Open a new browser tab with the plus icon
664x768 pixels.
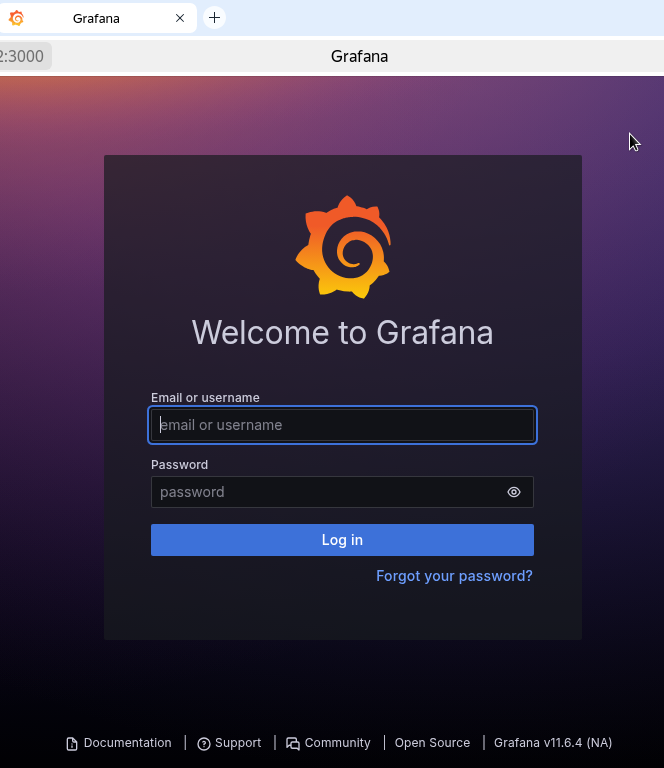coord(214,18)
